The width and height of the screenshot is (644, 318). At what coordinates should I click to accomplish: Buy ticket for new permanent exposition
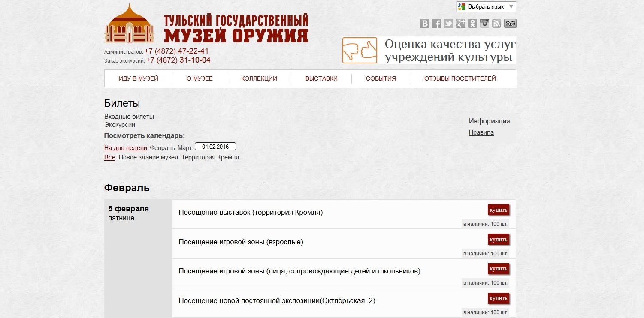(498, 298)
